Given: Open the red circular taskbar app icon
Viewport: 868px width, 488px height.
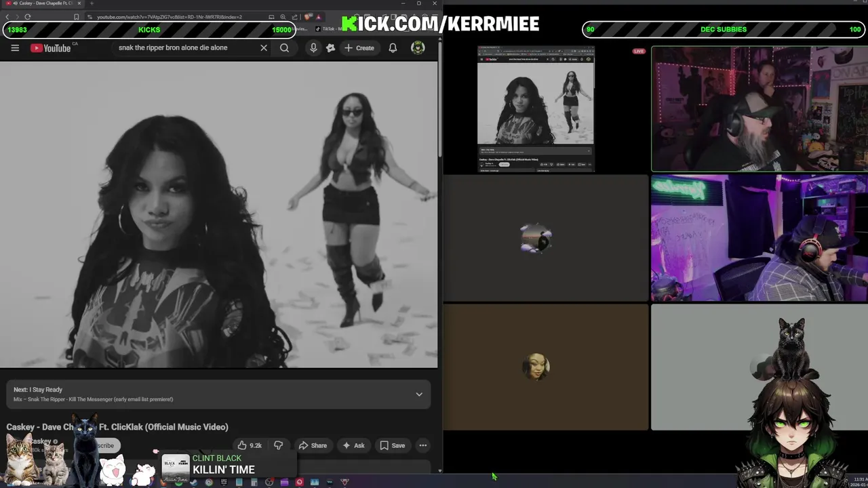Looking at the screenshot, I should click(299, 483).
